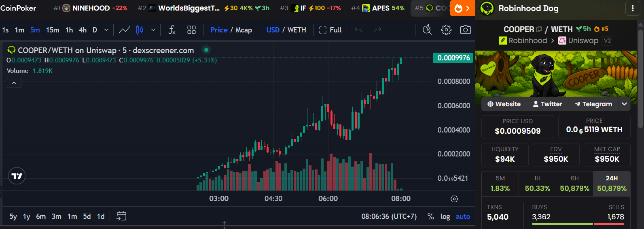Open trending #1 NINEHOOD token

(91, 8)
